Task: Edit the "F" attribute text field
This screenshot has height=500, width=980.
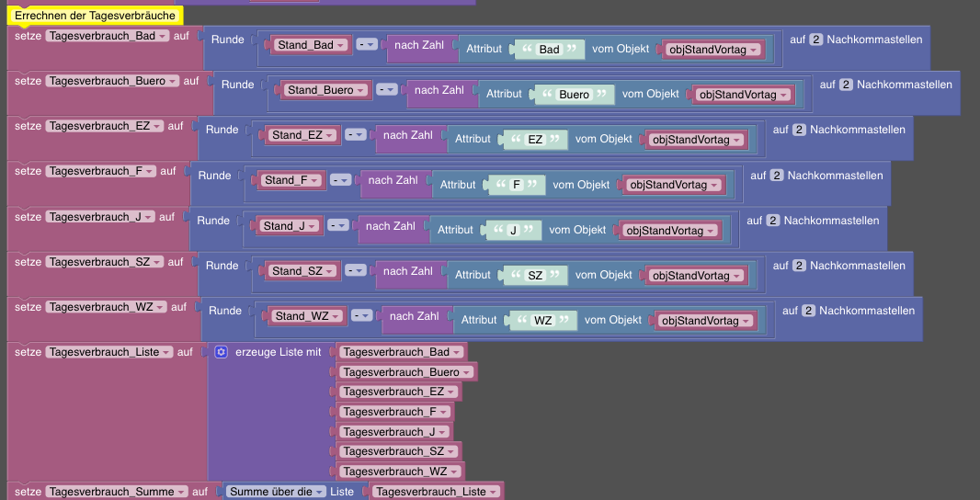Action: coord(517,185)
